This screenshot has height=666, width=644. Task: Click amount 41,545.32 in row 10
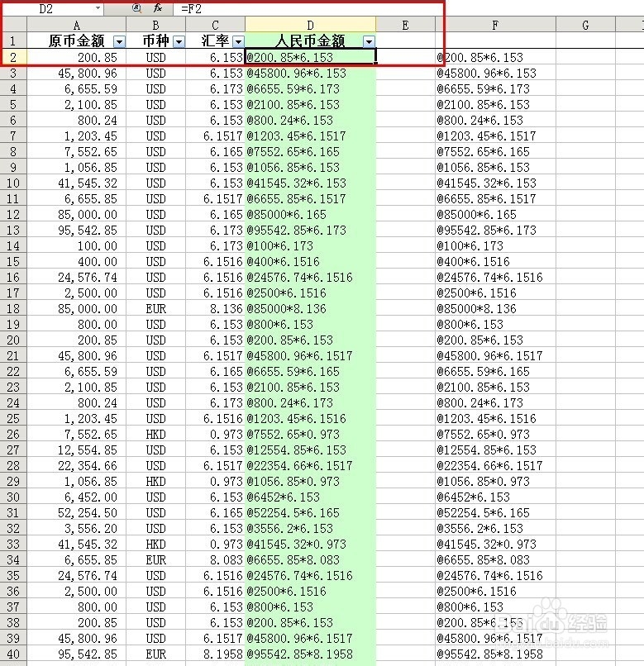pos(77,183)
